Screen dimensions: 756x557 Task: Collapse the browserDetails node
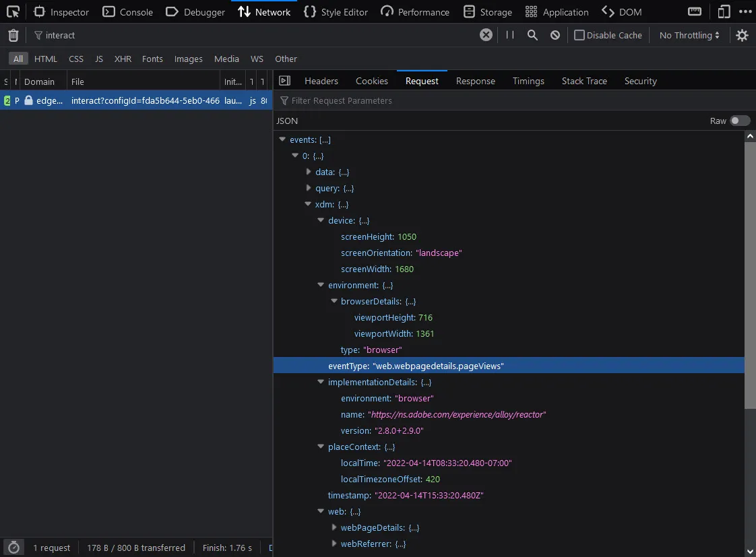point(334,301)
